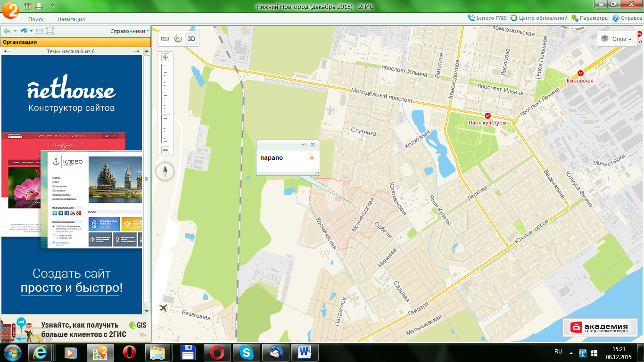
Task: Open Skype from taskbar
Action: coord(246,352)
